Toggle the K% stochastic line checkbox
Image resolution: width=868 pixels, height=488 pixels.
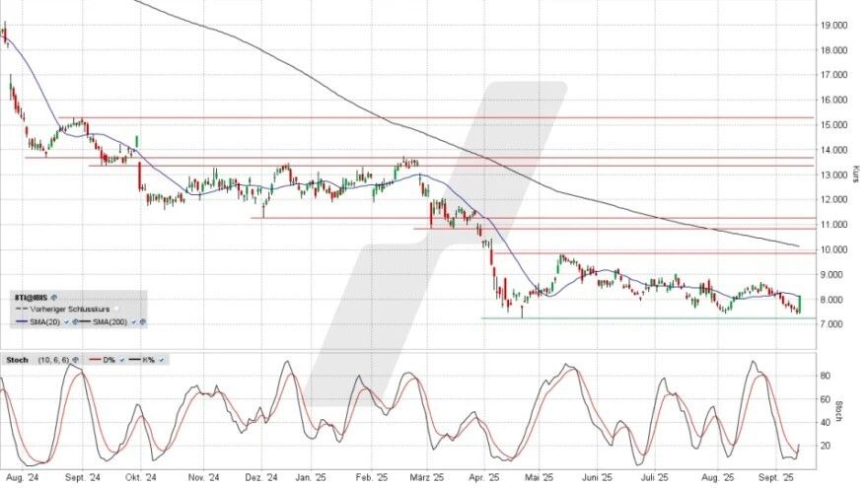[160, 360]
